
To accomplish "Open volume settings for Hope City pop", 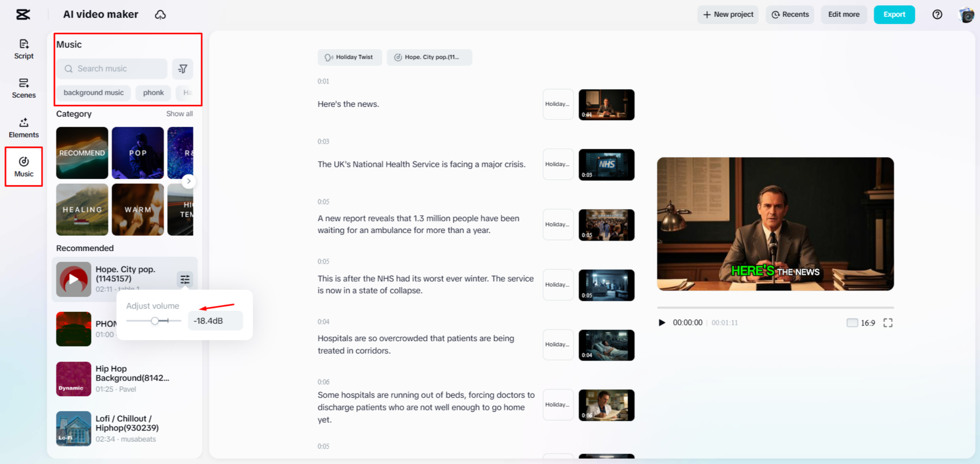I will click(x=185, y=279).
